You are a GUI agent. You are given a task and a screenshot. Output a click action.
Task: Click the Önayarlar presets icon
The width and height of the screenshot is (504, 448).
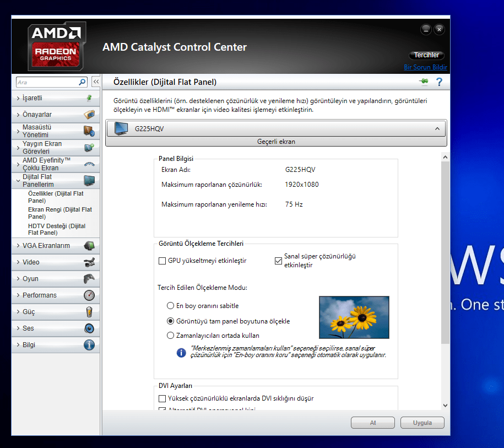pos(89,115)
